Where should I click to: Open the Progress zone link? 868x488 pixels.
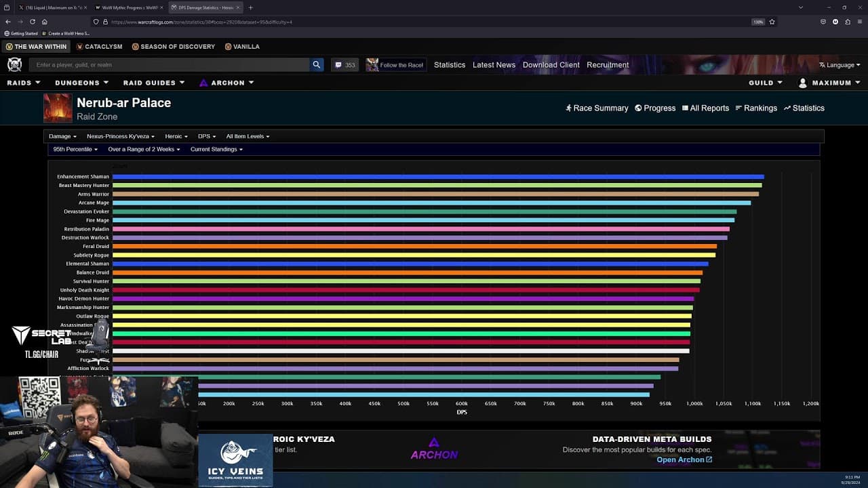(655, 108)
